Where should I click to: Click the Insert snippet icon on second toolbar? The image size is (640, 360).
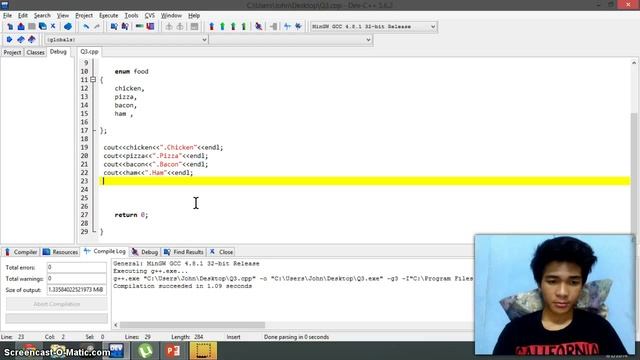[x=9, y=40]
